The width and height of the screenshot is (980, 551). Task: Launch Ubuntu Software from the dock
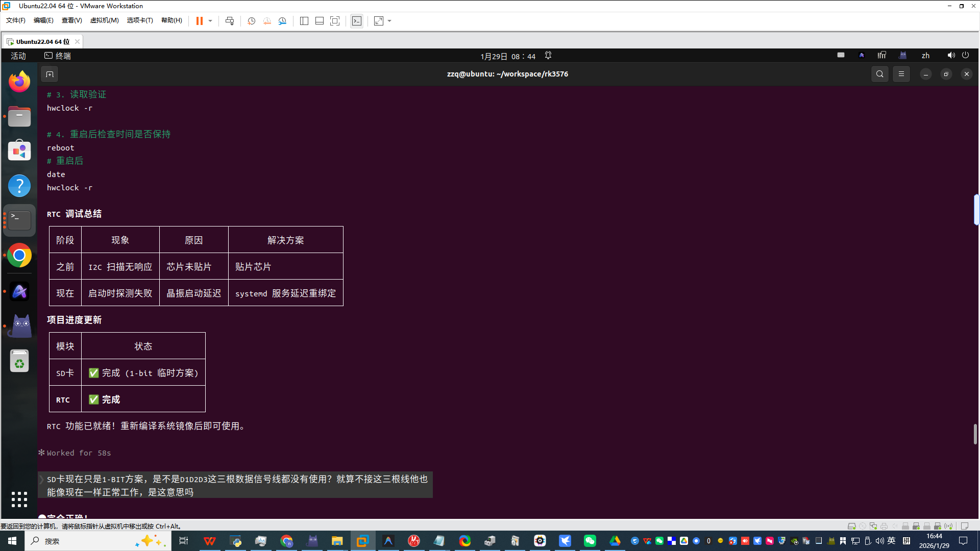point(19,151)
